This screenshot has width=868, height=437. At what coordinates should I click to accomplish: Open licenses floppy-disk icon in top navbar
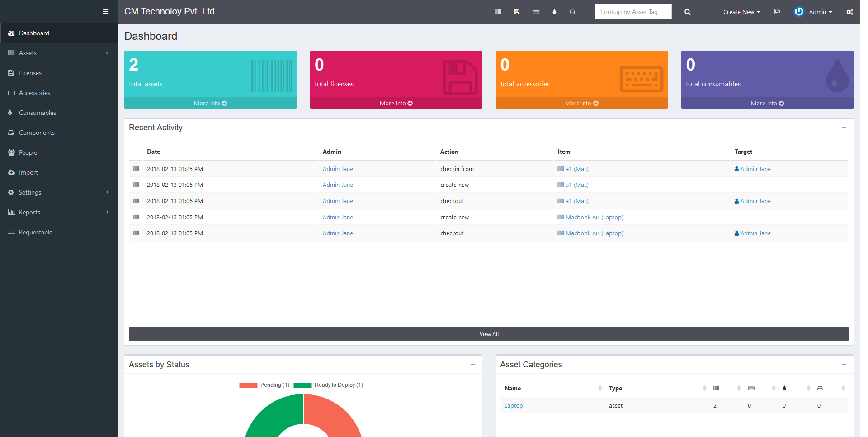pyautogui.click(x=517, y=12)
